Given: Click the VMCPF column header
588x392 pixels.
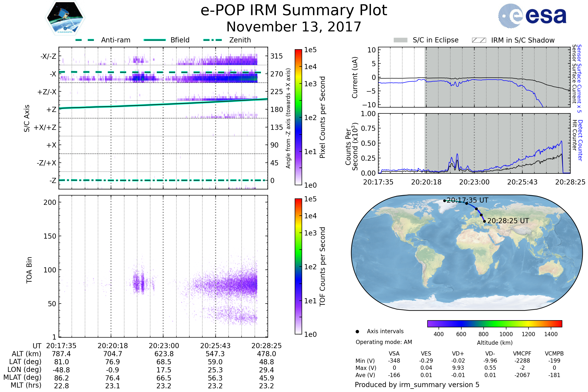Looking at the screenshot, I should 522,354.
